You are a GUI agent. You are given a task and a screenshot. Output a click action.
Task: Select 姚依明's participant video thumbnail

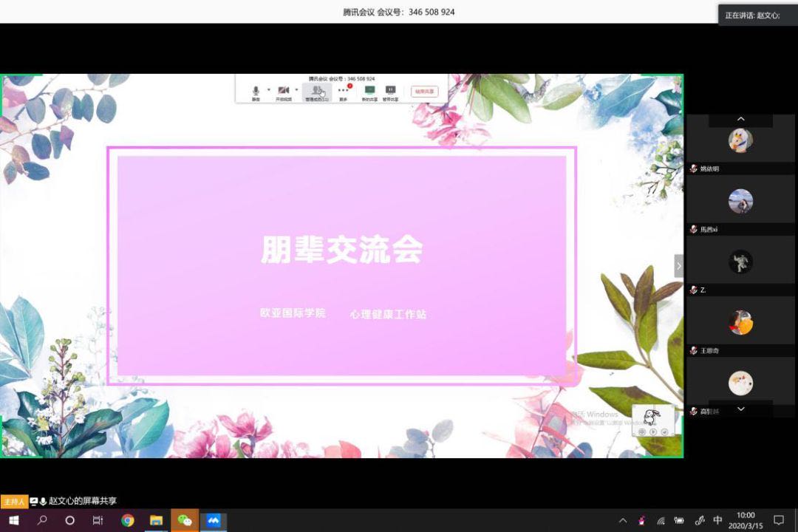pyautogui.click(x=740, y=140)
